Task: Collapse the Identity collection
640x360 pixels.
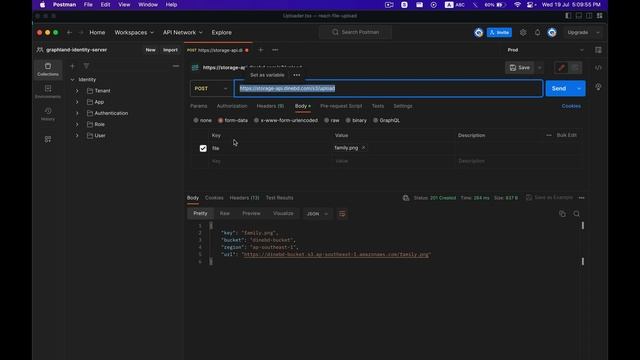Action: tap(73, 80)
